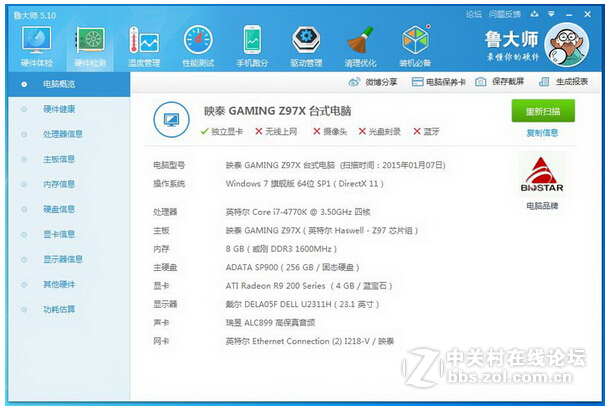Viewport: 609px width, 411px height.
Task: Click 英特尔 Core i7-4770K processor value
Action: coord(298,212)
